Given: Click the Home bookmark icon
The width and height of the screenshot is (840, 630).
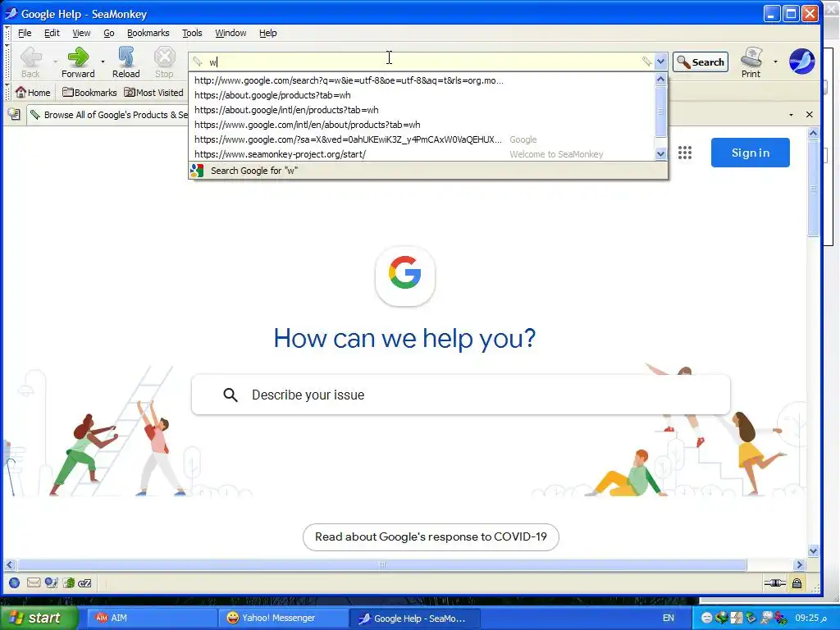Looking at the screenshot, I should point(21,92).
